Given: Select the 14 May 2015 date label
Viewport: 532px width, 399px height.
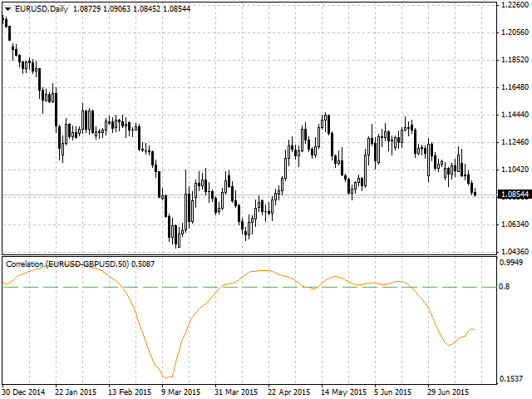Looking at the screenshot, I should coord(343,392).
